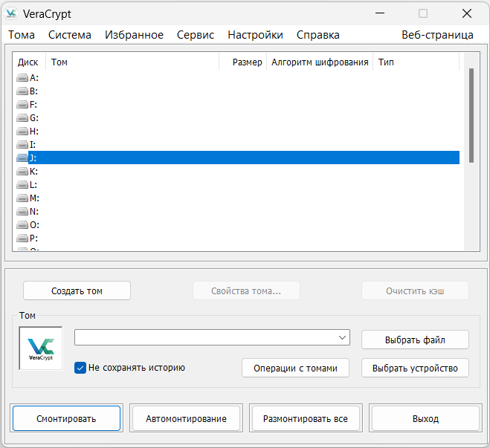Click the drive icon for M:
490x448 pixels.
pyautogui.click(x=22, y=198)
